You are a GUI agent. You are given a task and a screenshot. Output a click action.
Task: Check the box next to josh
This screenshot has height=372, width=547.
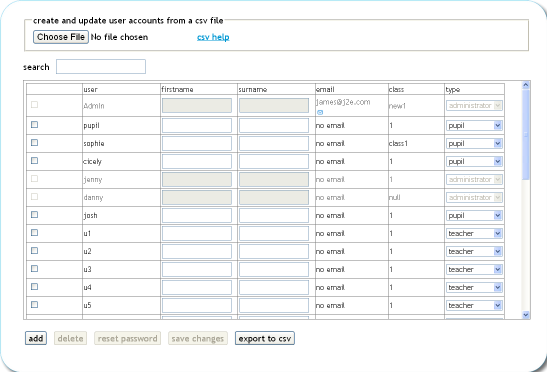(x=34, y=215)
